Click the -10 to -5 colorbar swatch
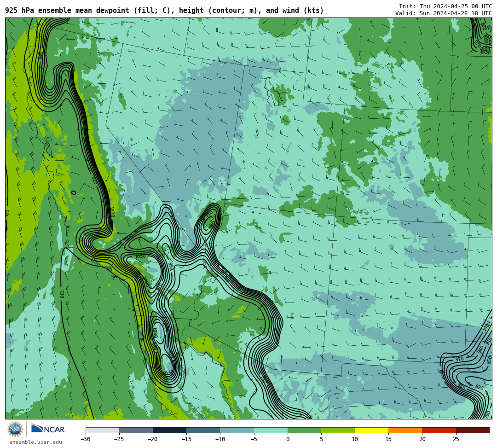Screen dimensions: 497x448 tap(237, 430)
